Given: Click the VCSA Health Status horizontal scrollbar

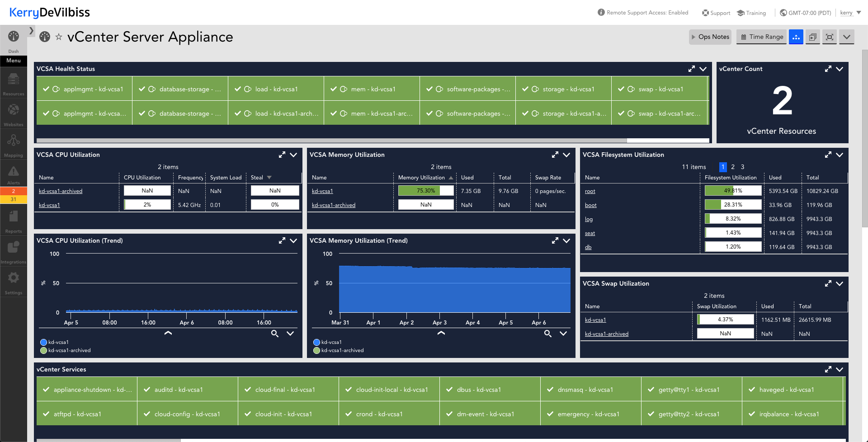Looking at the screenshot, I should coord(332,141).
